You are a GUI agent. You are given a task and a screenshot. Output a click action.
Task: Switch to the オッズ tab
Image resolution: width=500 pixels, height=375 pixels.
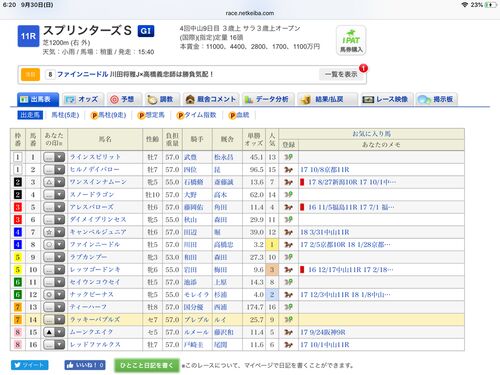(83, 99)
